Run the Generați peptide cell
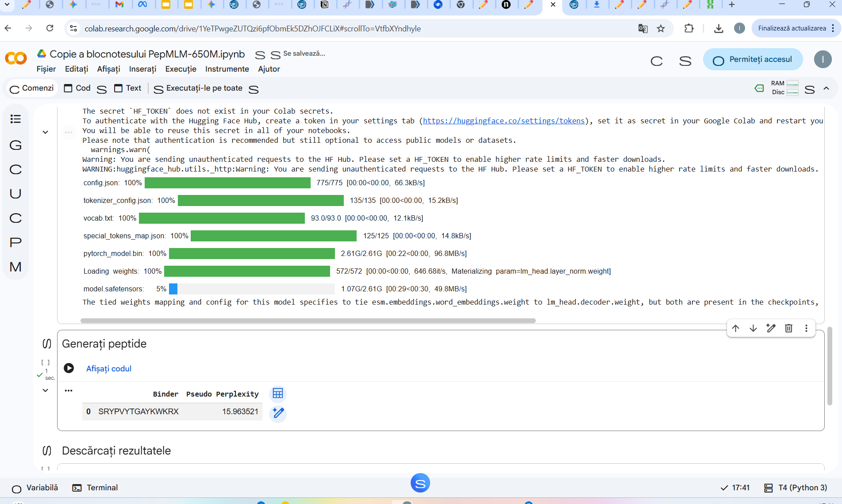This screenshot has width=842, height=504. tap(69, 368)
